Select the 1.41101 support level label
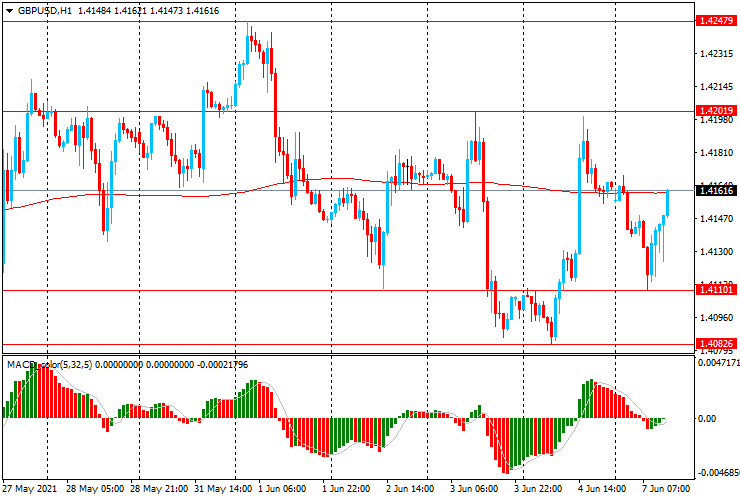740x500 pixels. [x=717, y=290]
